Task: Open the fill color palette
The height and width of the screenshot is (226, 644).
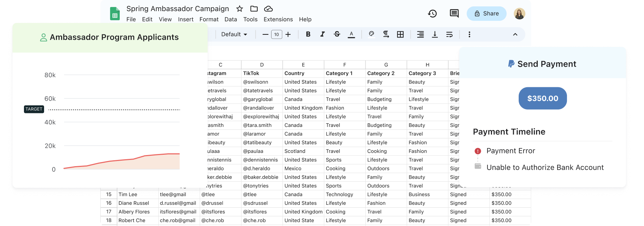Action: click(371, 34)
